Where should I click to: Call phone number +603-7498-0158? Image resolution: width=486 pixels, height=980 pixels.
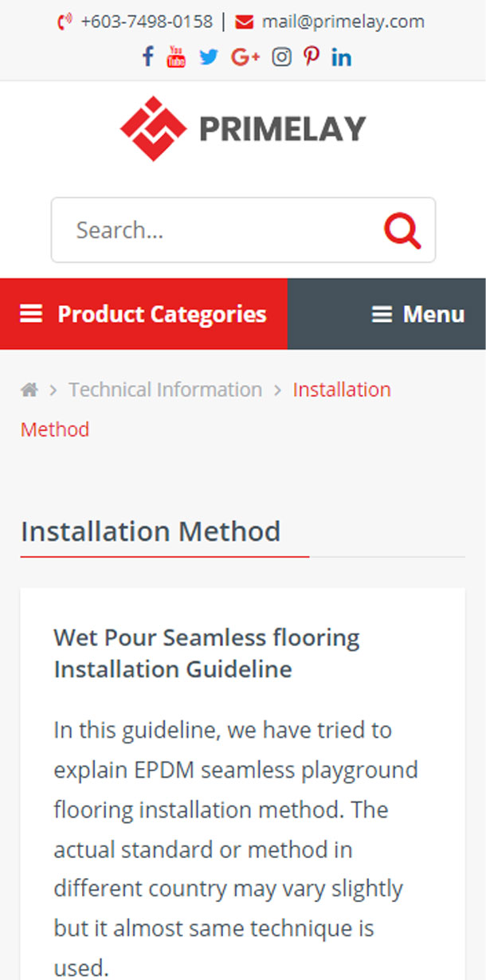pos(147,22)
